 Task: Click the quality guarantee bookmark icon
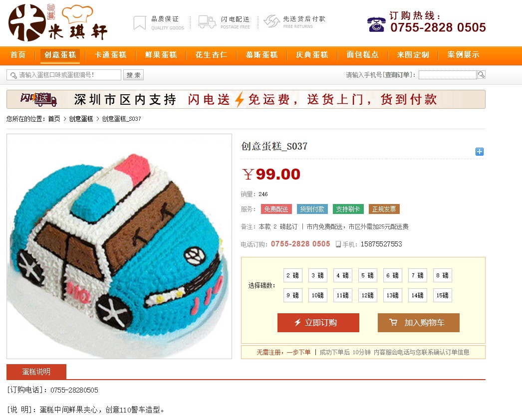(140, 22)
